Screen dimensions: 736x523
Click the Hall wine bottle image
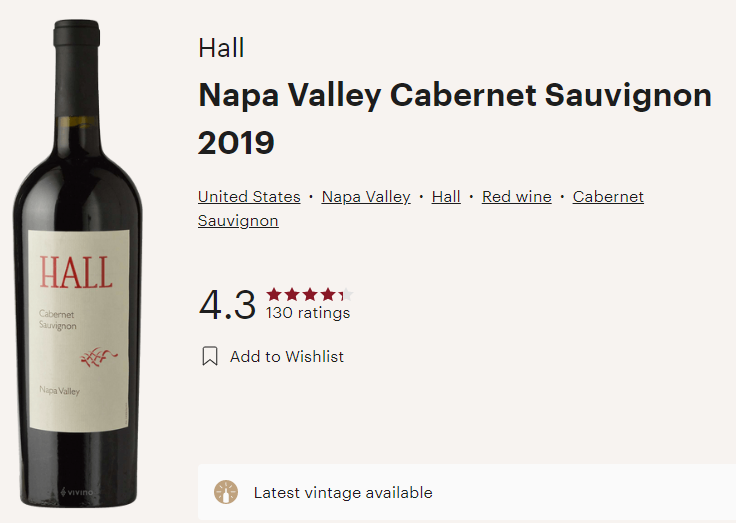[78, 264]
